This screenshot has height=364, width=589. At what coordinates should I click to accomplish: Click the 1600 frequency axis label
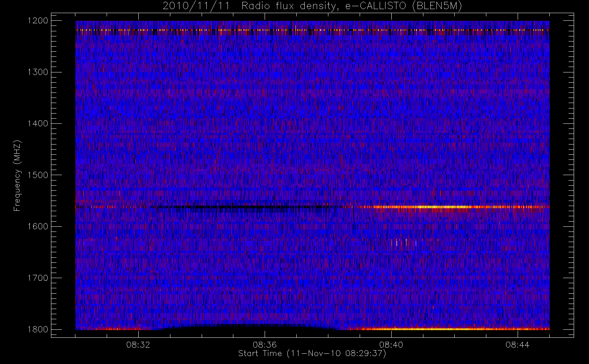click(x=38, y=226)
